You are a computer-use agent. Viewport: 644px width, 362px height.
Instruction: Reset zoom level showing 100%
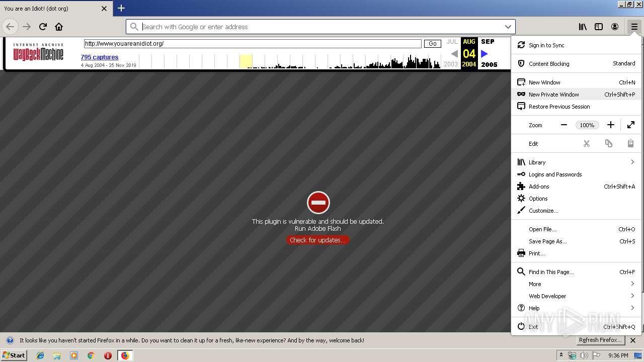coord(587,125)
